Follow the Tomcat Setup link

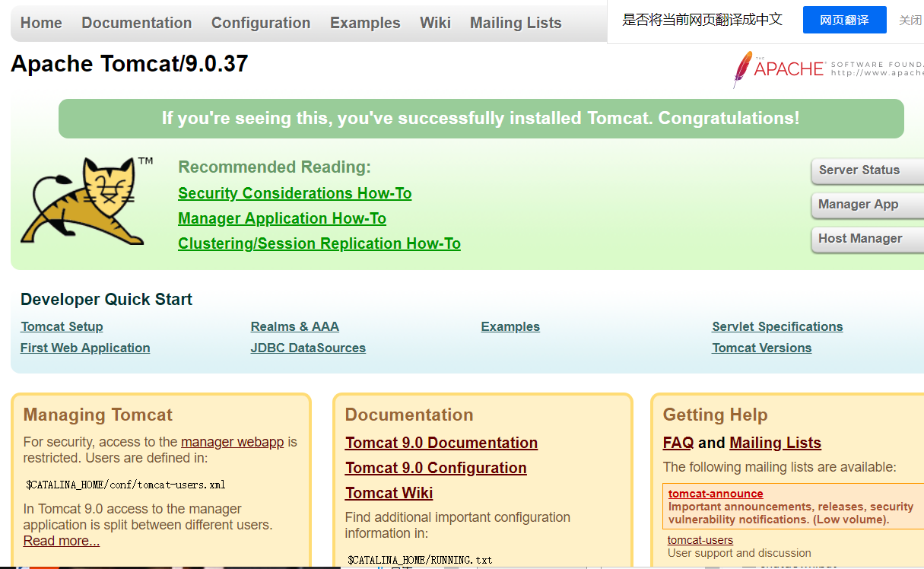click(62, 326)
